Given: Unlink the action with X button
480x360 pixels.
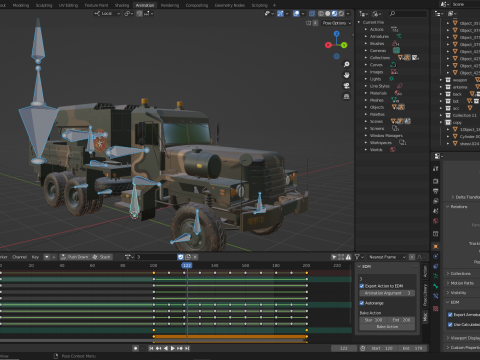Looking at the screenshot, I should click(195, 257).
